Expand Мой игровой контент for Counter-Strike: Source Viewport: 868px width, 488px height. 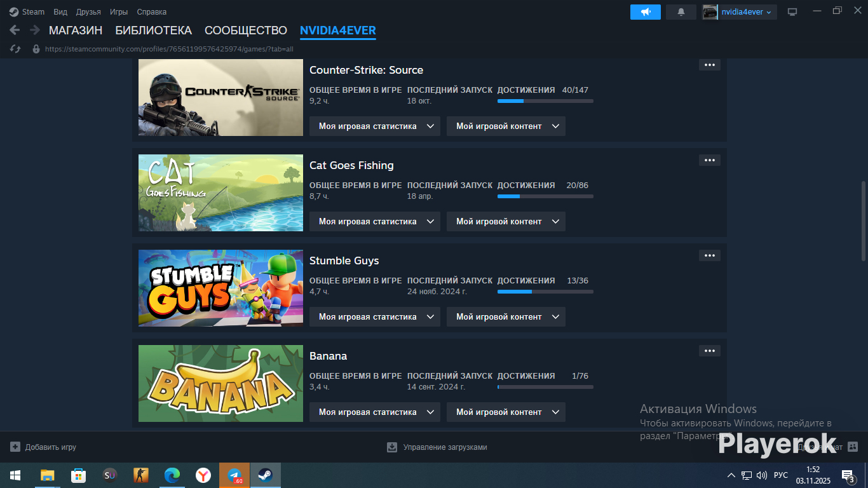click(506, 126)
